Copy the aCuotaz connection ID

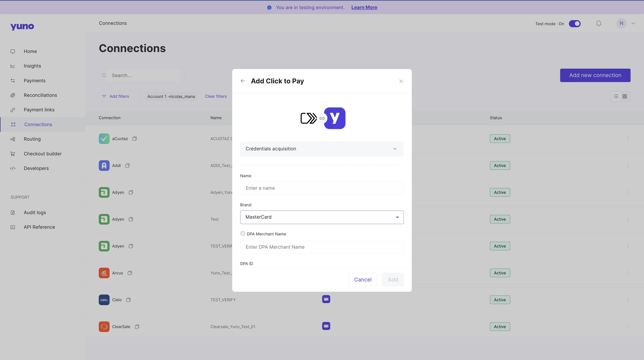click(x=135, y=139)
